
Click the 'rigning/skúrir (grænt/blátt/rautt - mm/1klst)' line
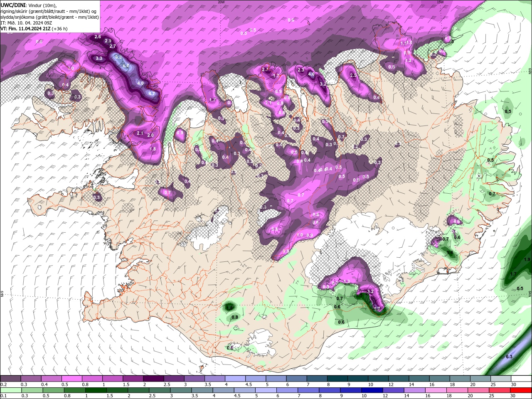coord(45,11)
